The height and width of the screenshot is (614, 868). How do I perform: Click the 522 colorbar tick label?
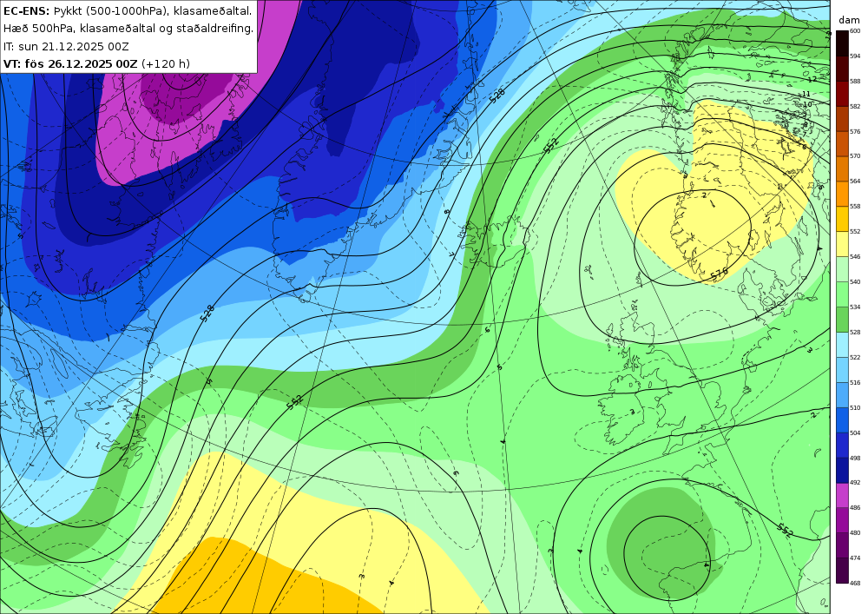point(855,358)
